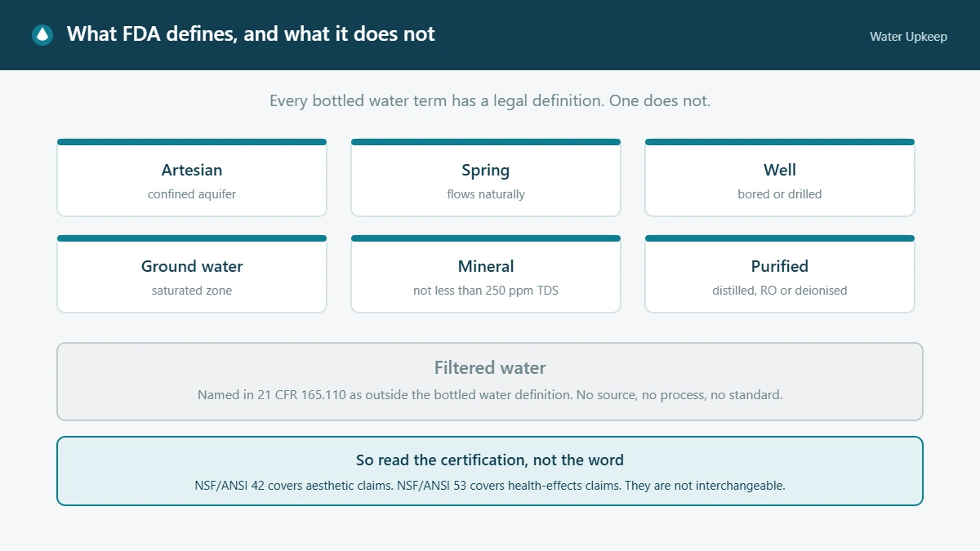Select the Ground water card heading

pyautogui.click(x=192, y=267)
